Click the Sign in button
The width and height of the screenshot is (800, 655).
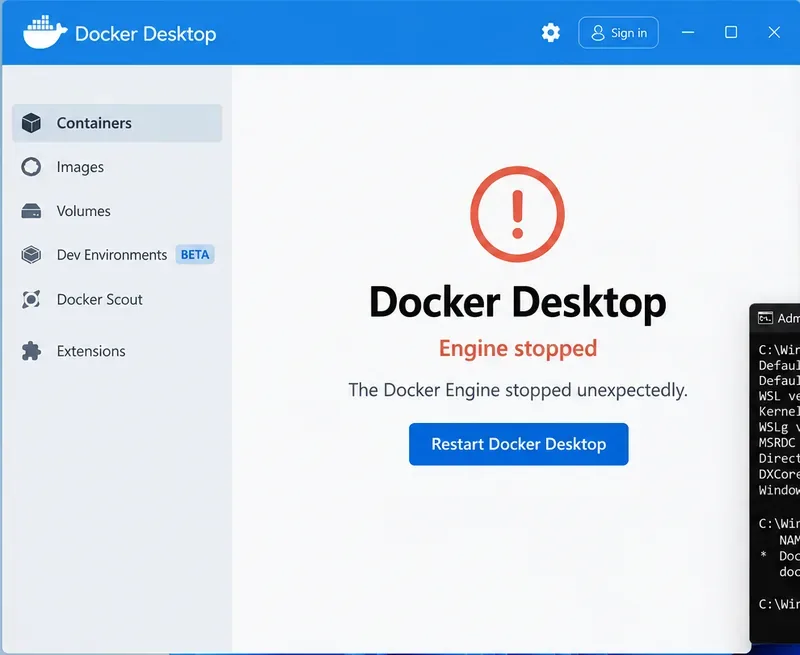coord(618,33)
